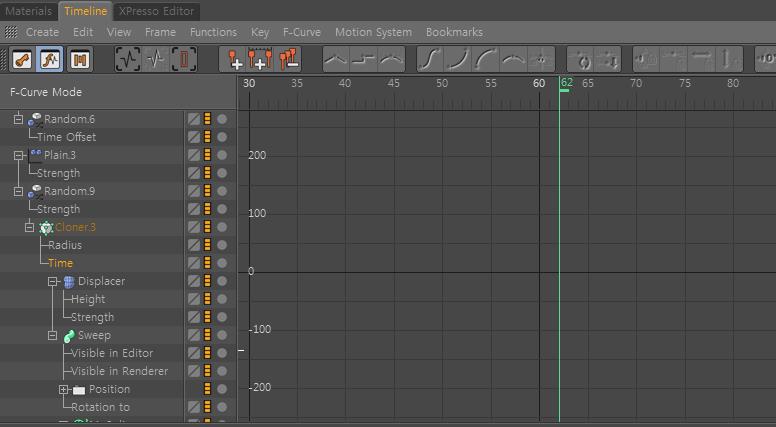Toggle animation filmstrip for Random.6 row
The image size is (776, 427).
click(x=207, y=119)
